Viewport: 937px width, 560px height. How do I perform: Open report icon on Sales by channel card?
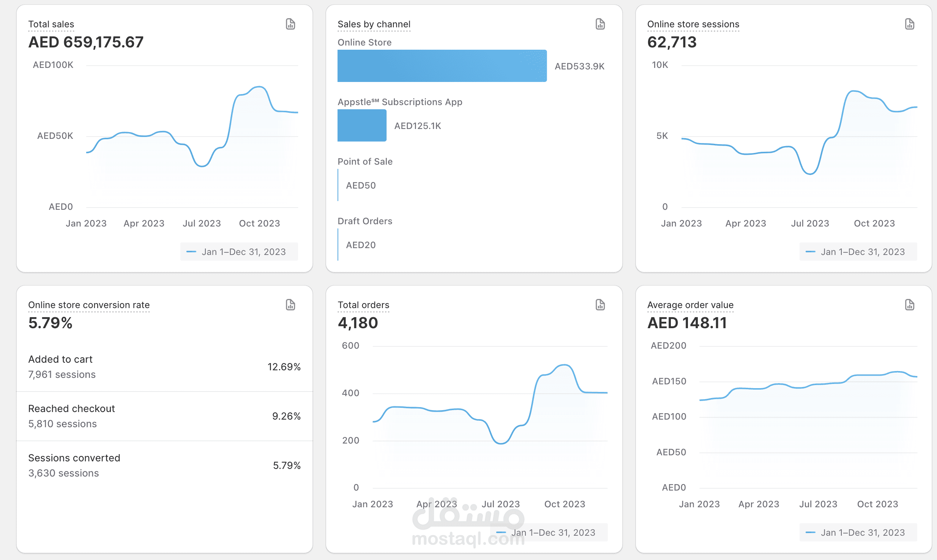coord(600,24)
